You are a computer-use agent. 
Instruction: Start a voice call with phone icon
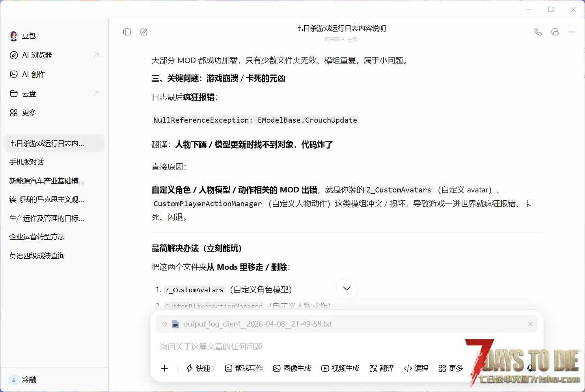coord(538,32)
